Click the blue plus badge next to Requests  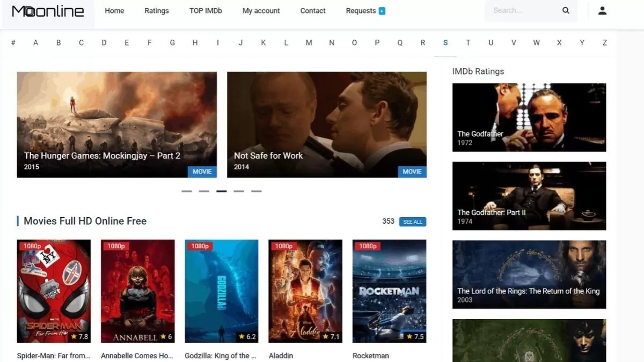(x=382, y=10)
